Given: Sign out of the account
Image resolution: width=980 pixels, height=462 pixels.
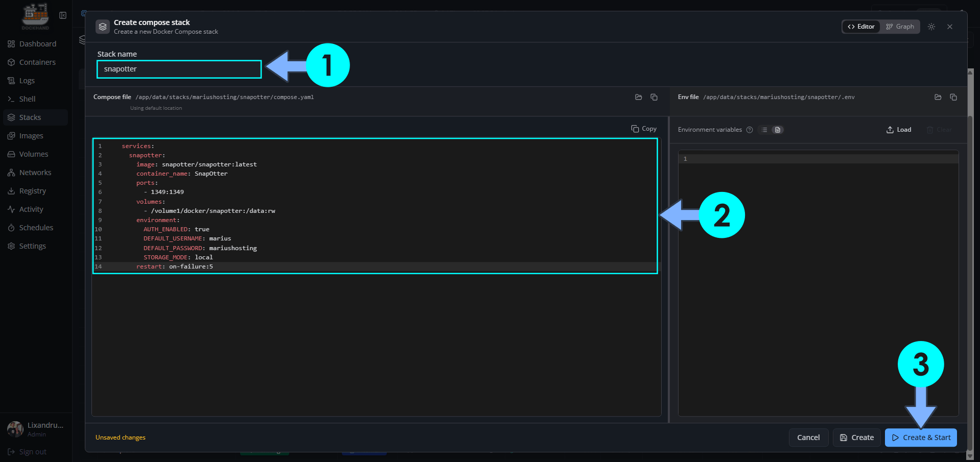Looking at the screenshot, I should click(28, 452).
